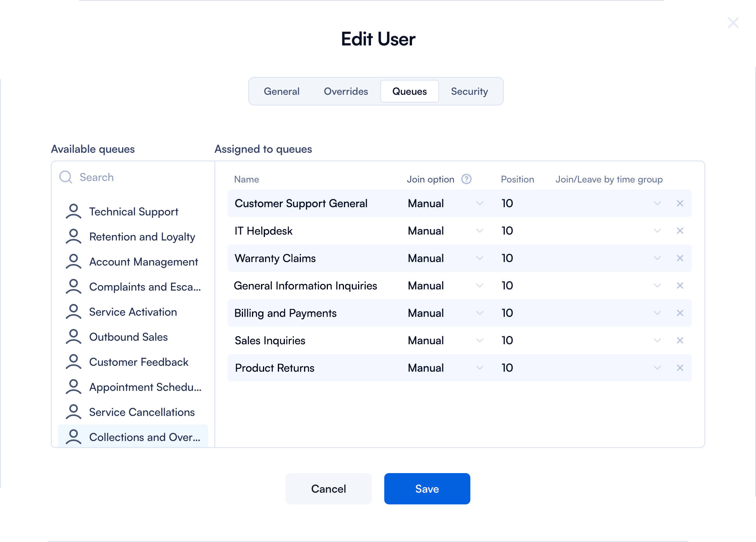Viewport: 756px width, 542px height.
Task: Expand time group dropdown for General Information Inquiries
Action: (657, 285)
